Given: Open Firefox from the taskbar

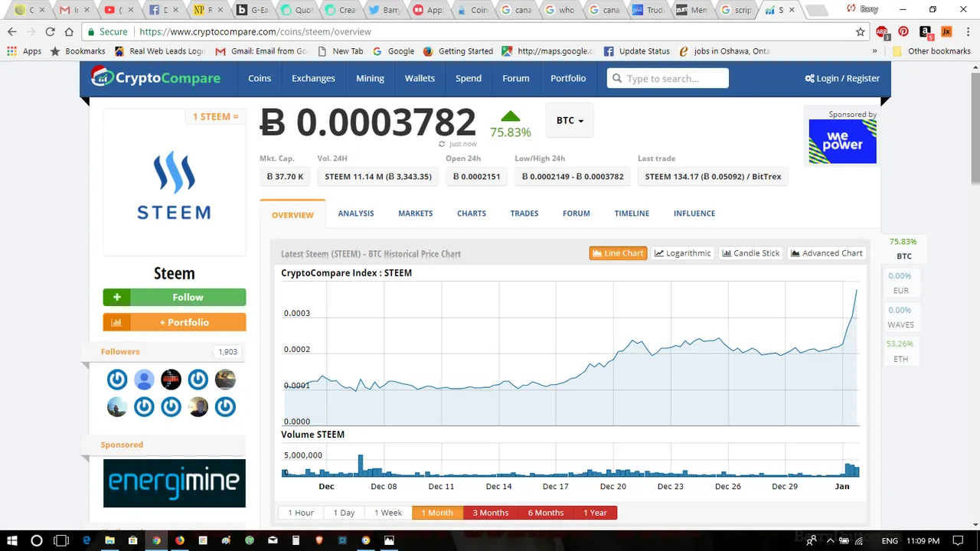Looking at the screenshot, I should 179,540.
